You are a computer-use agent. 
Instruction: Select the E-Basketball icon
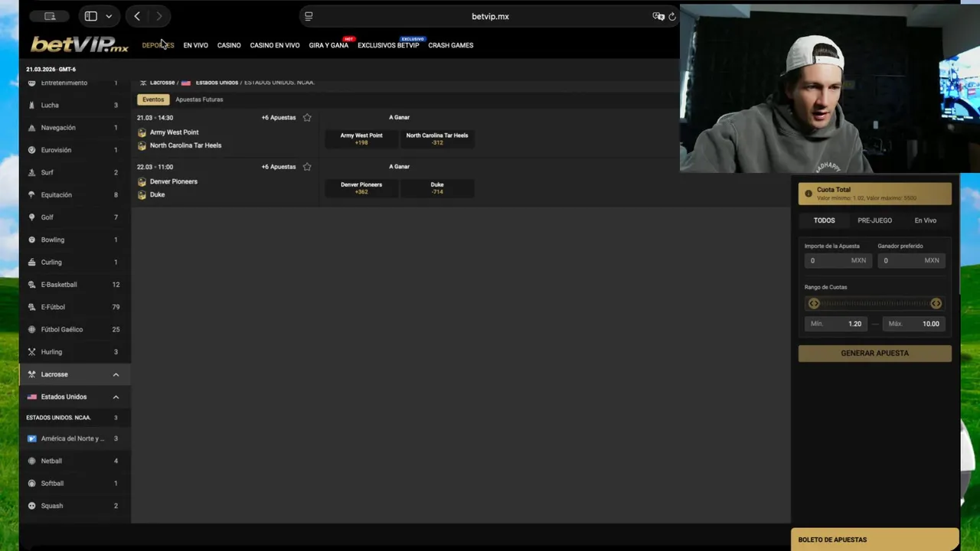pyautogui.click(x=31, y=285)
